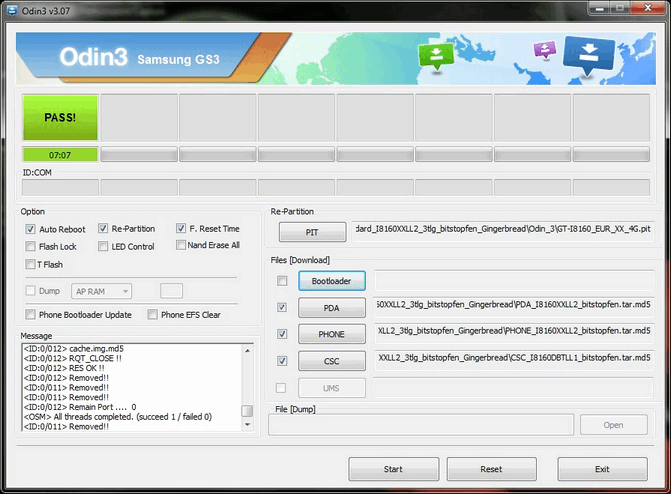Click the PHONE file path field
This screenshot has height=494, width=671.
click(x=514, y=333)
